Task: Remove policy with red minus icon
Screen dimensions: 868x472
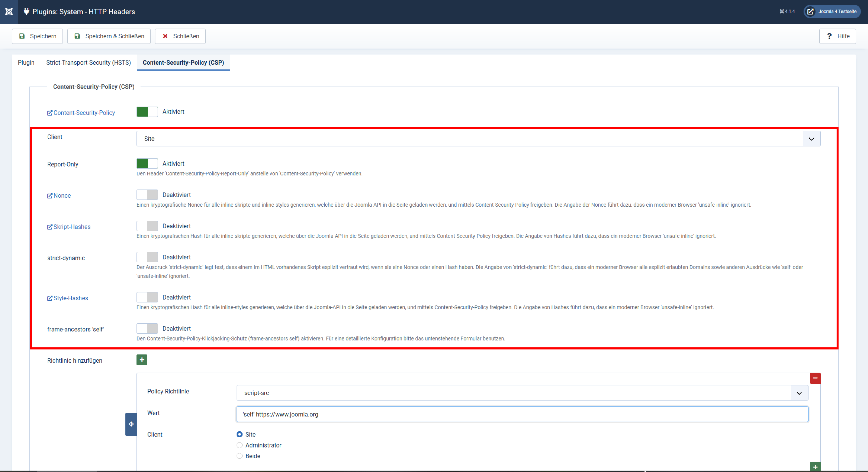Action: [x=815, y=378]
